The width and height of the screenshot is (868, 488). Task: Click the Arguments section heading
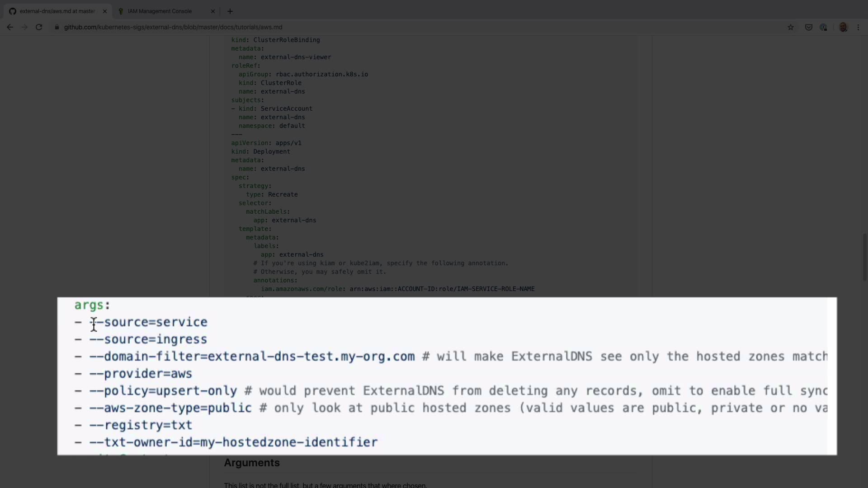tap(252, 463)
